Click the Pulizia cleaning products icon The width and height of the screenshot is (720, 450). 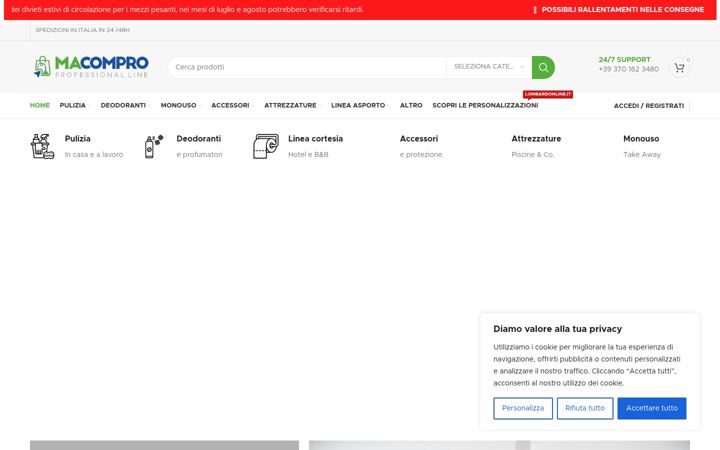(42, 146)
